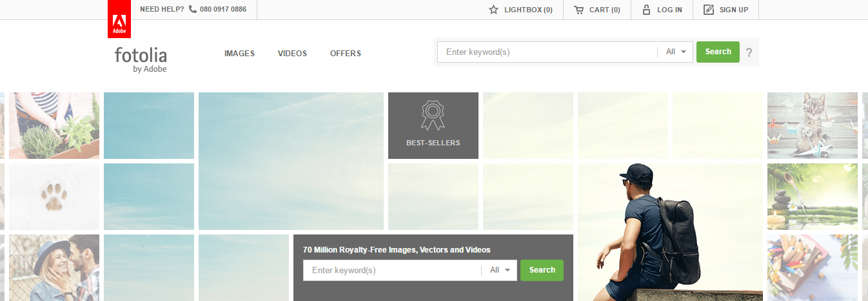Image resolution: width=868 pixels, height=301 pixels.
Task: Open the kitten with origami cranes thumbnail
Action: pyautogui.click(x=813, y=125)
